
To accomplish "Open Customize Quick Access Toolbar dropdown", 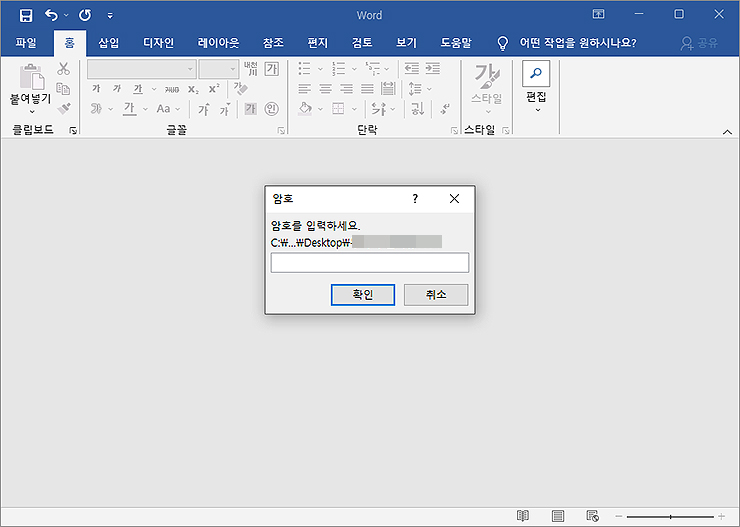I will [110, 16].
